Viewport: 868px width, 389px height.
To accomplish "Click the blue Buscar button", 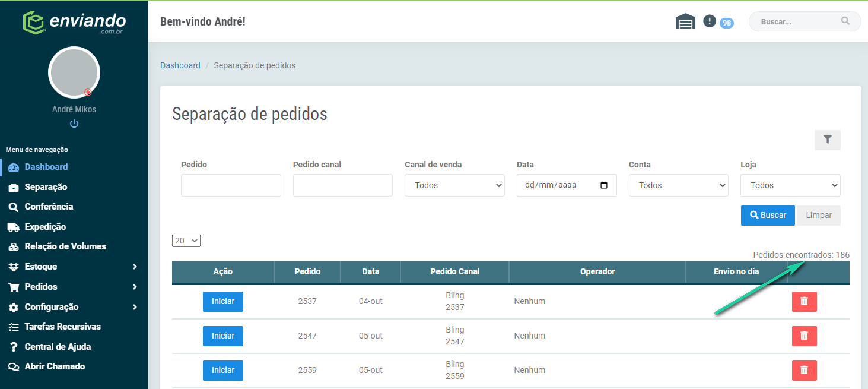I will click(768, 216).
